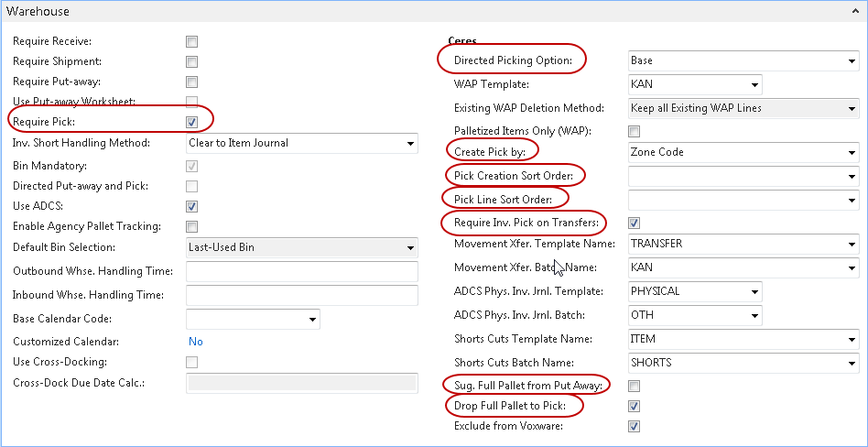The height and width of the screenshot is (447, 868).
Task: Open the Base Calendar Code dropdown
Action: 312,320
